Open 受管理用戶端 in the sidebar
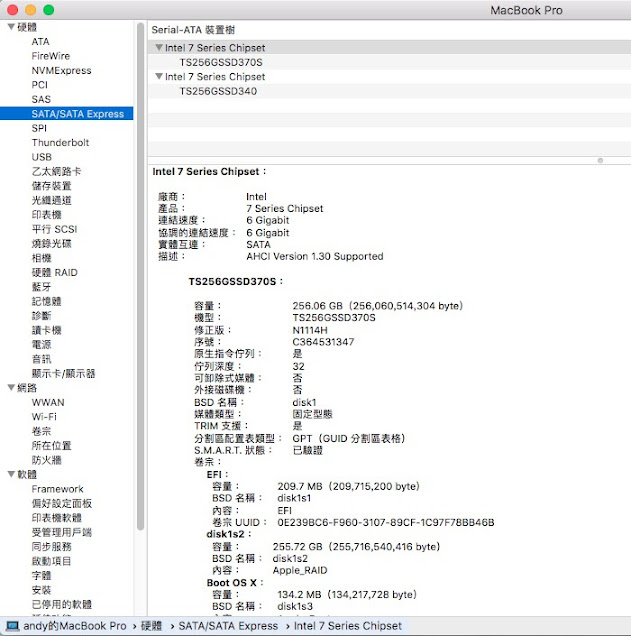This screenshot has height=636, width=631. click(x=62, y=532)
